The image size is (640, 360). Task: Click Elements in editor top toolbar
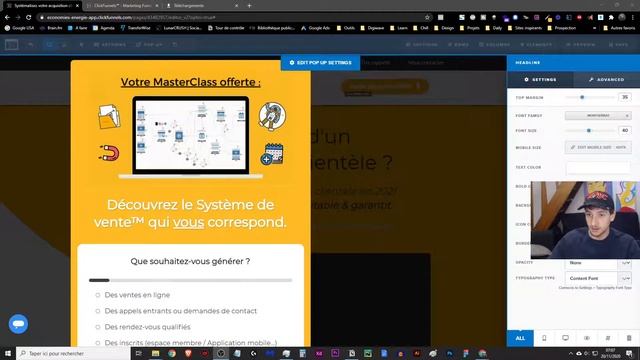[536, 44]
